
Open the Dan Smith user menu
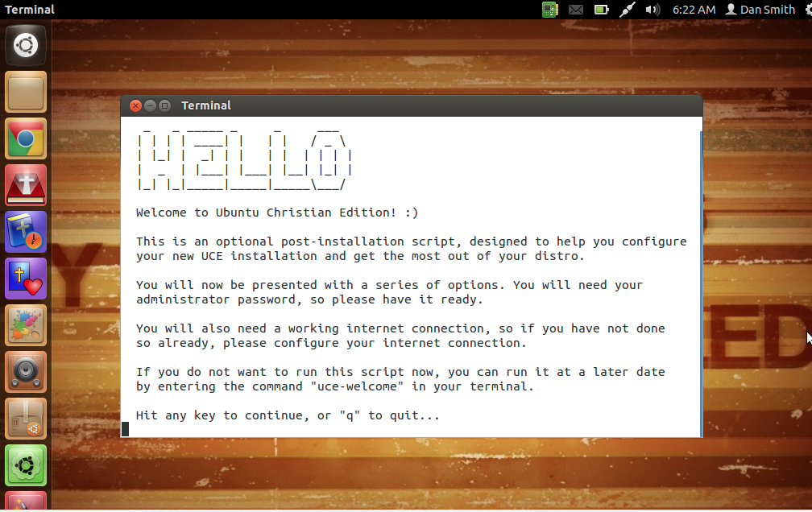pos(760,9)
